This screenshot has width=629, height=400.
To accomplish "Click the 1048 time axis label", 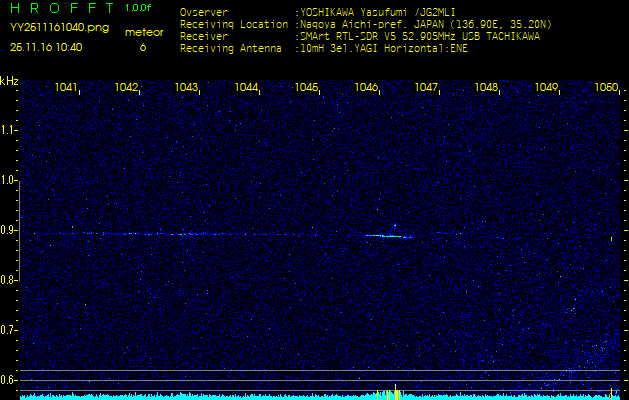I will (487, 88).
